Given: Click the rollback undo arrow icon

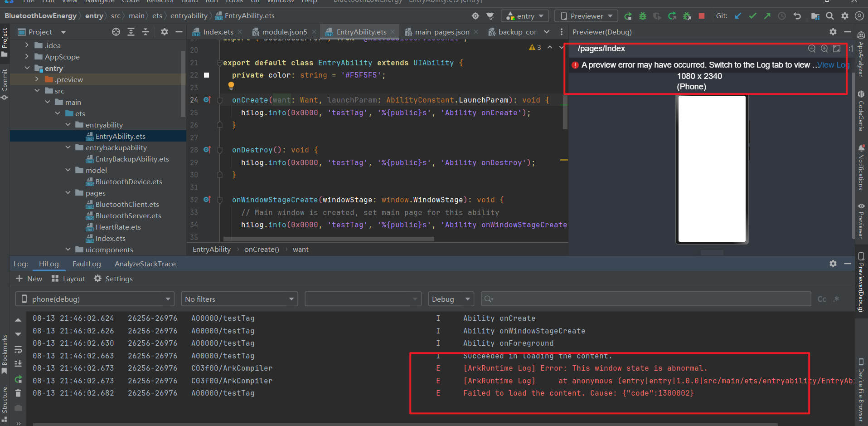Looking at the screenshot, I should (x=797, y=16).
